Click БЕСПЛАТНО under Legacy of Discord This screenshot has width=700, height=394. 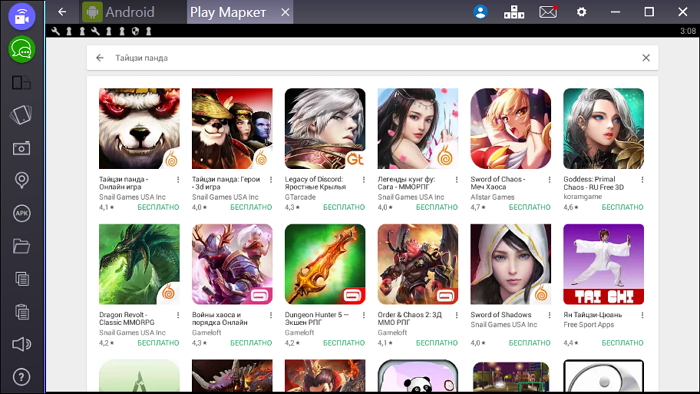(344, 207)
